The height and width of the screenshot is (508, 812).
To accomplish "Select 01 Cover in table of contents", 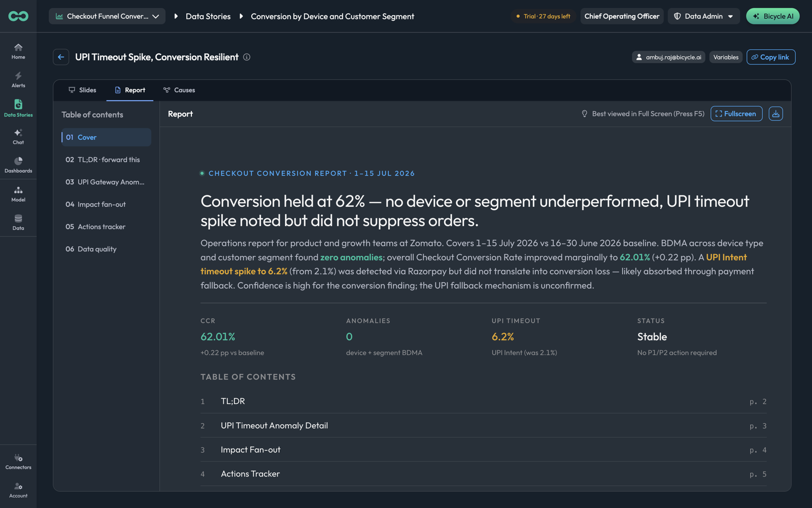I will tap(106, 137).
